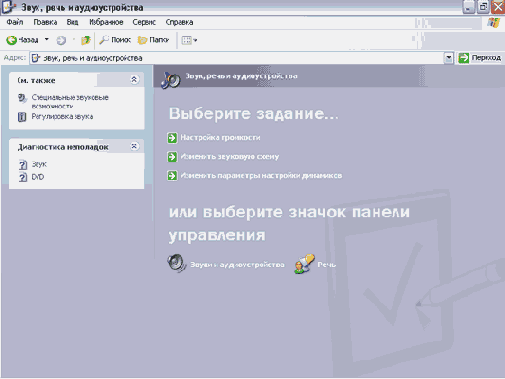Viewport: 505px width, 379px height.
Task: Click the help icon beside Звук
Action: [x=23, y=165]
